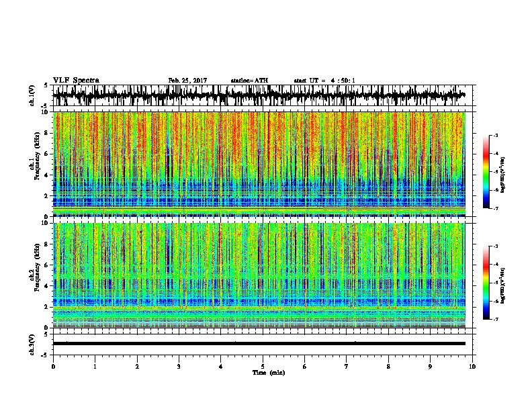Click the "-3" tick on ch.1 colorbar
This screenshot has width=532, height=411.
tap(495, 135)
